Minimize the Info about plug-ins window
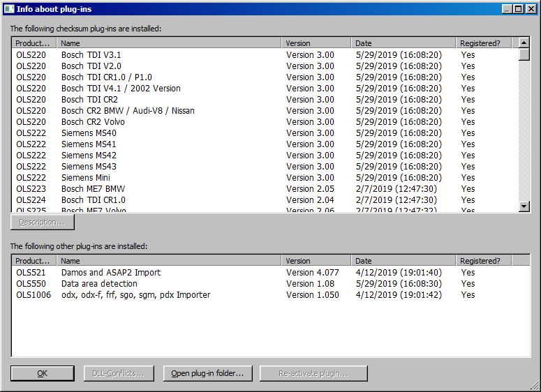This screenshot has width=541, height=392. 507,9
